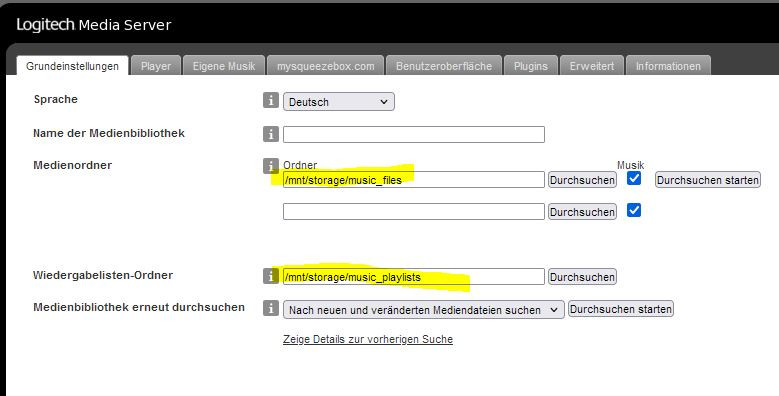This screenshot has width=779, height=396.
Task: Open the Erweitert tab
Action: click(592, 66)
